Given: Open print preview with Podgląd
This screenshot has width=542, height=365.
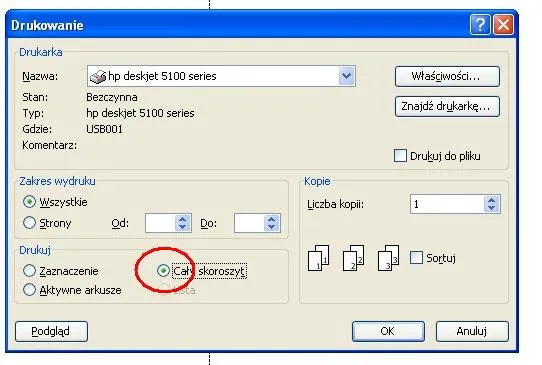Looking at the screenshot, I should click(51, 331).
